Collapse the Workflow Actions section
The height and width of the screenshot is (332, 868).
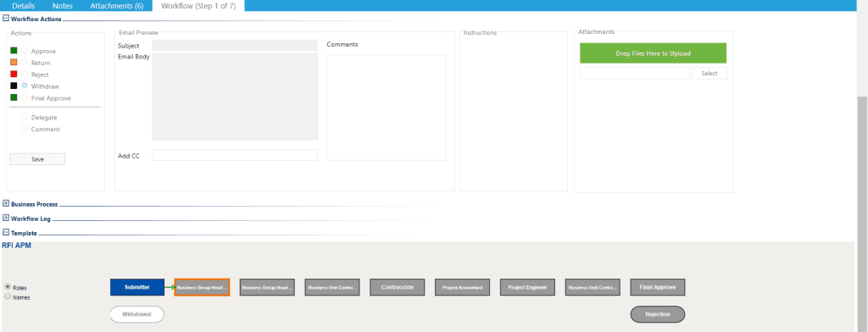pos(6,19)
